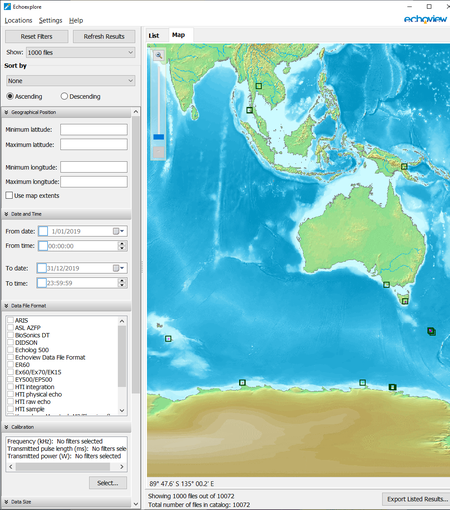Click the Refresh Results button

pyautogui.click(x=104, y=36)
